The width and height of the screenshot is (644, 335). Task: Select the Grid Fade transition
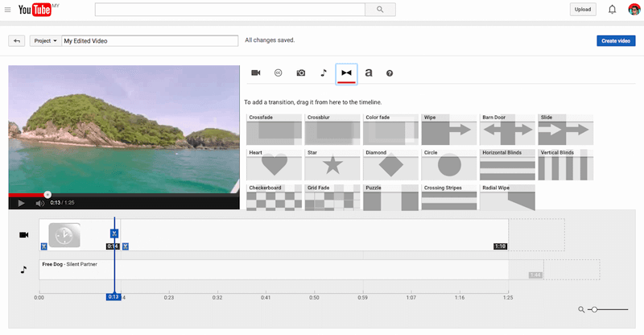tap(332, 198)
